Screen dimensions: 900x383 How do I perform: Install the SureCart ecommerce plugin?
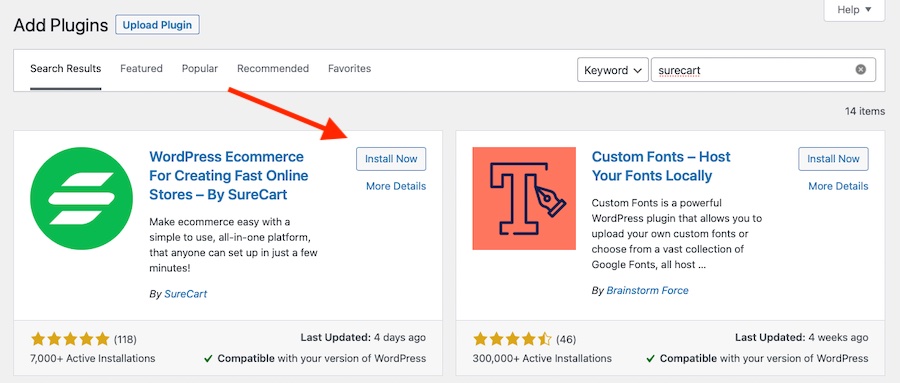click(x=391, y=158)
